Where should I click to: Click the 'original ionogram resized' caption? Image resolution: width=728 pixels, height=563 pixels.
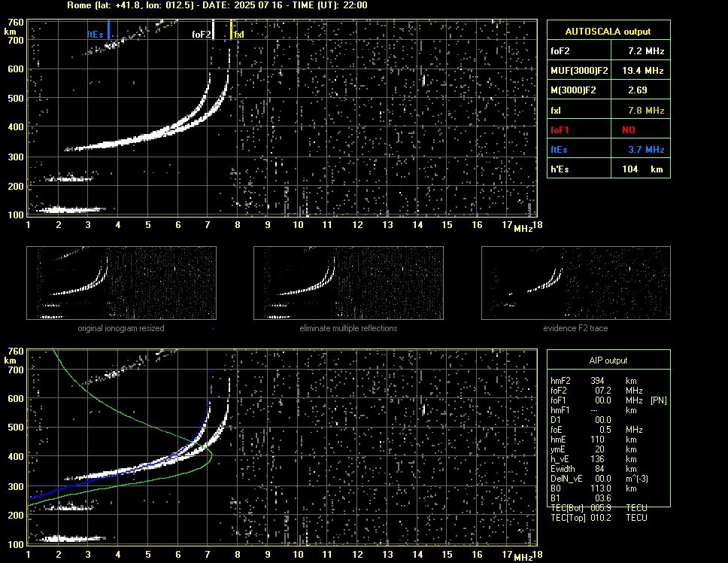[121, 328]
